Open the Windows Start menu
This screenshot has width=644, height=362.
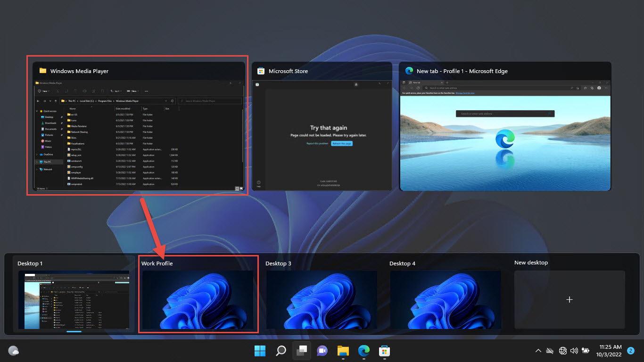260,351
